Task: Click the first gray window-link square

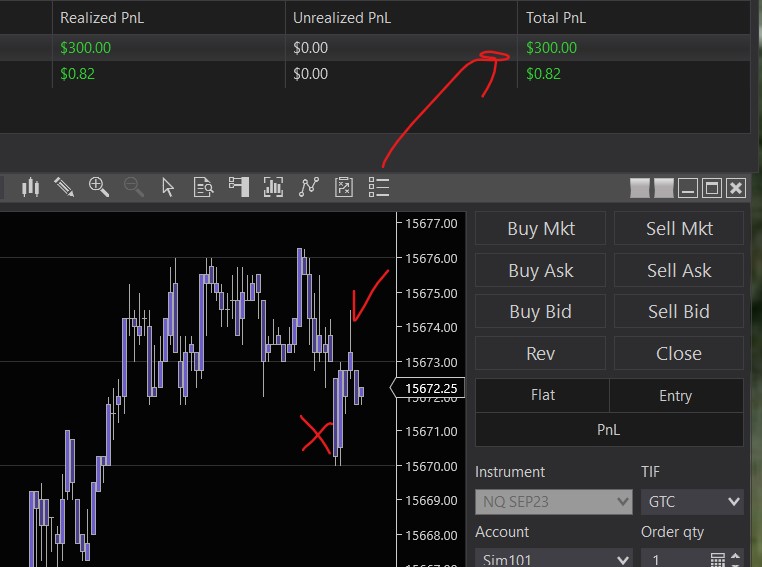Action: (x=640, y=188)
